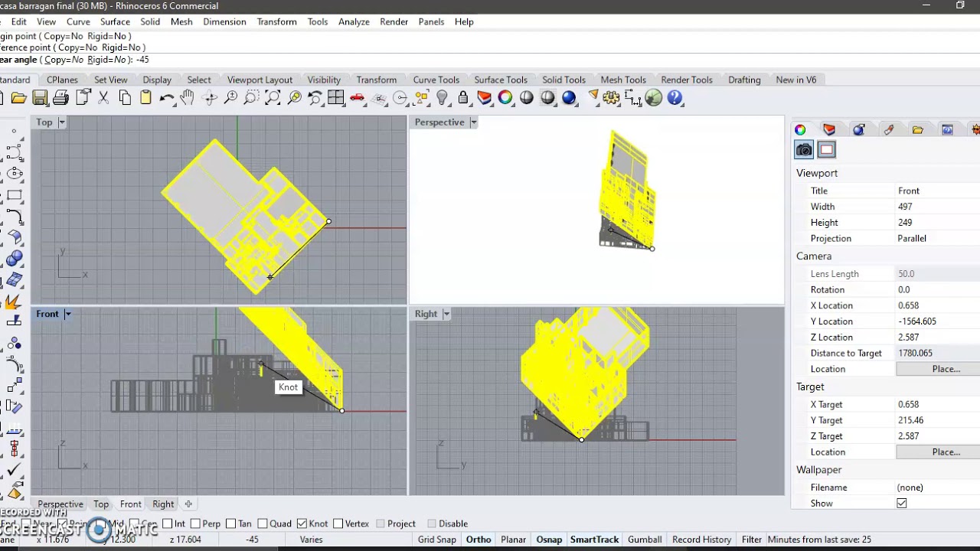Open the Surface menu

115,21
